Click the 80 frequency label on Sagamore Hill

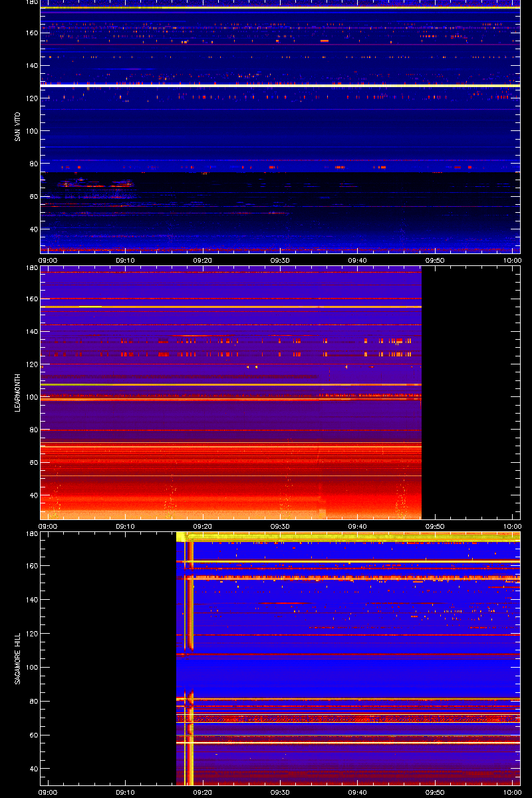click(x=33, y=701)
